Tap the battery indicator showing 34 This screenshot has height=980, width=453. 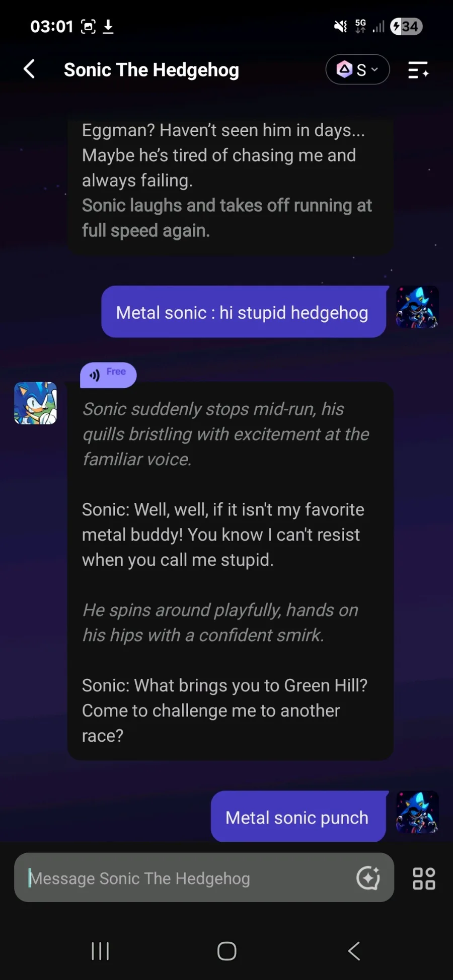tap(406, 26)
